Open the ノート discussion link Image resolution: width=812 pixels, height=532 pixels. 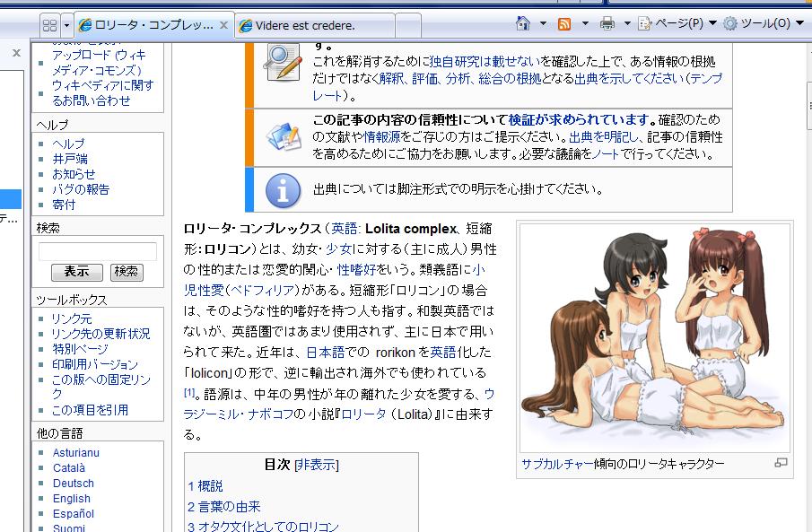606,153
